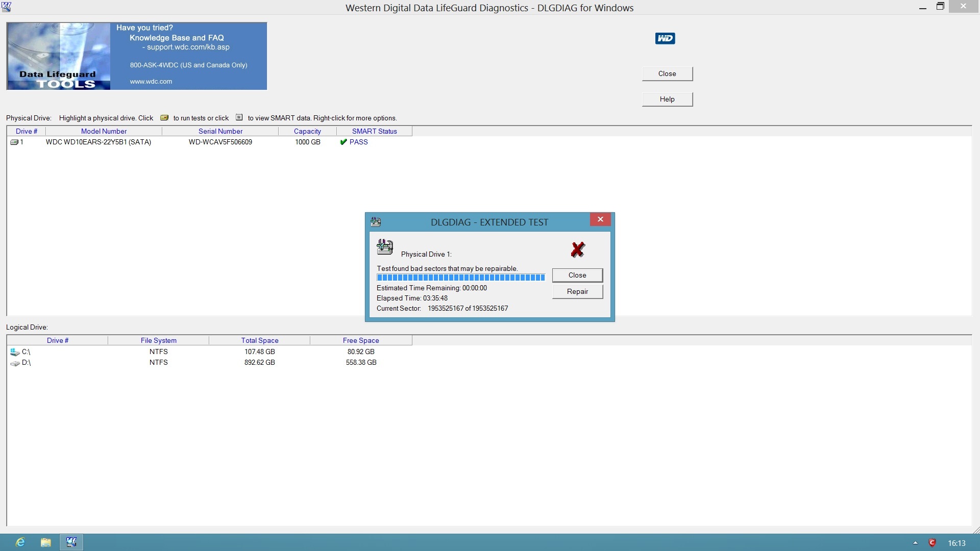Click the drive test icon beside Physical Drive 1
980x551 pixels.
tap(385, 247)
